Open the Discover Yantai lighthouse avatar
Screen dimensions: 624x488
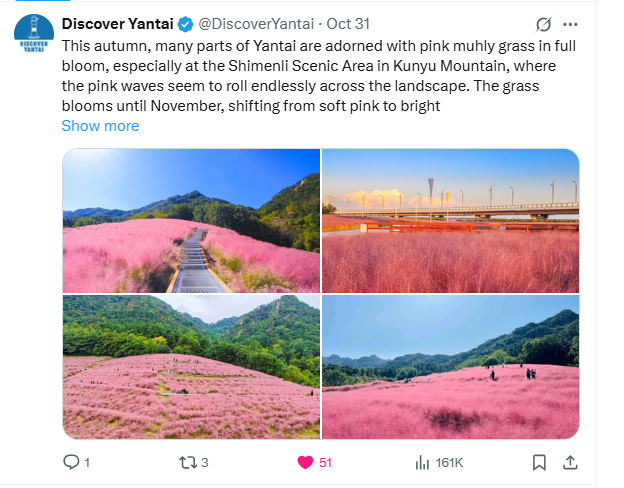tap(34, 33)
